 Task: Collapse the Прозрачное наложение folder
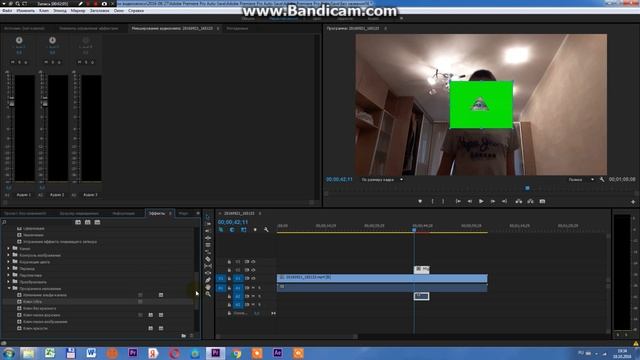(9, 288)
